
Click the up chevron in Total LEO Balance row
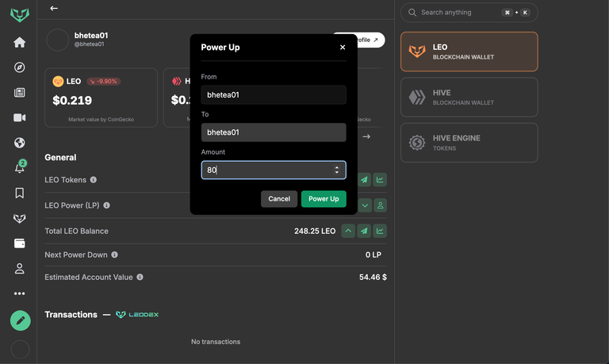pyautogui.click(x=348, y=231)
